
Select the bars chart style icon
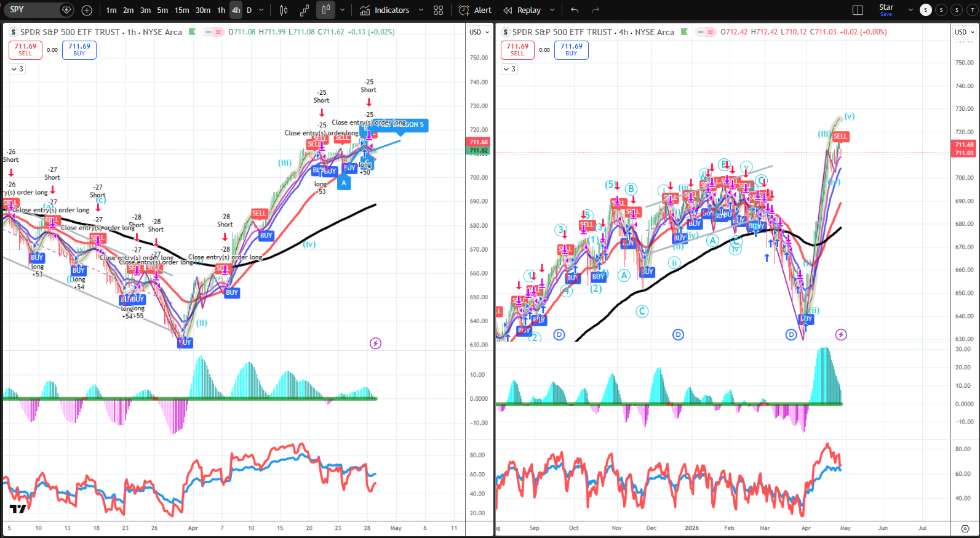pos(284,10)
